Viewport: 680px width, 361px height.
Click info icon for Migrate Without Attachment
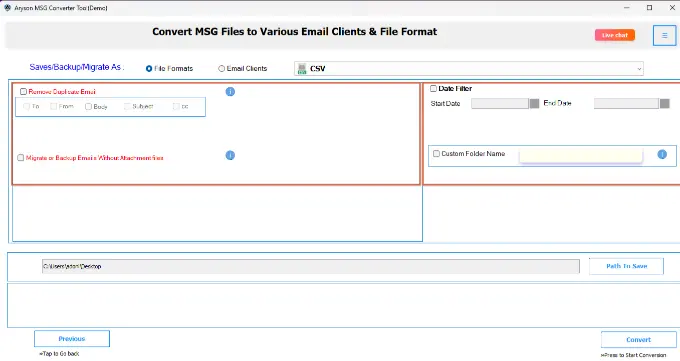230,155
